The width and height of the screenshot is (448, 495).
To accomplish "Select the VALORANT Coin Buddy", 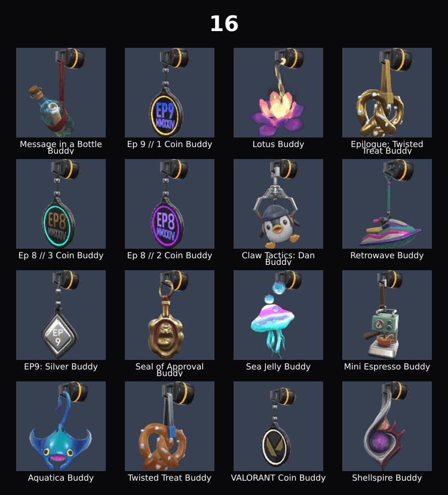I will pos(278,426).
